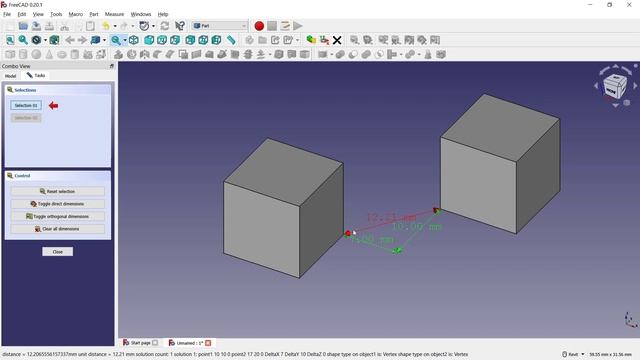Click the bounding box view icon
Image resolution: width=640 pixels, height=360 pixels.
54,40
